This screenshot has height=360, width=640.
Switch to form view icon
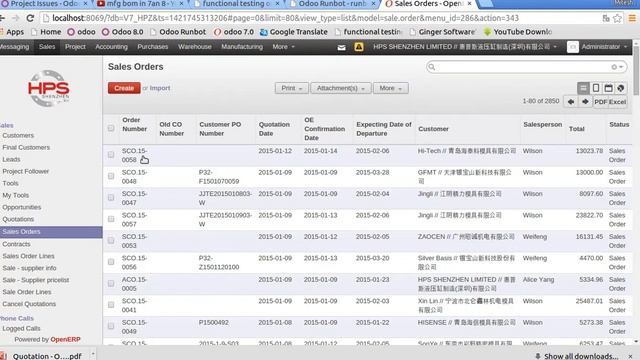click(596, 88)
